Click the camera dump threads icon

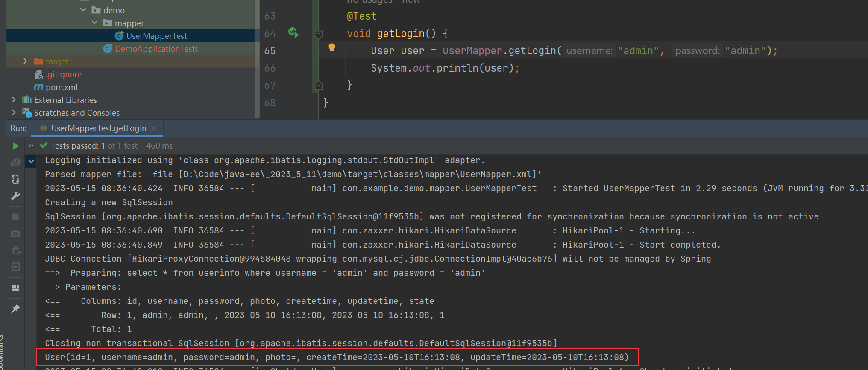[15, 233]
